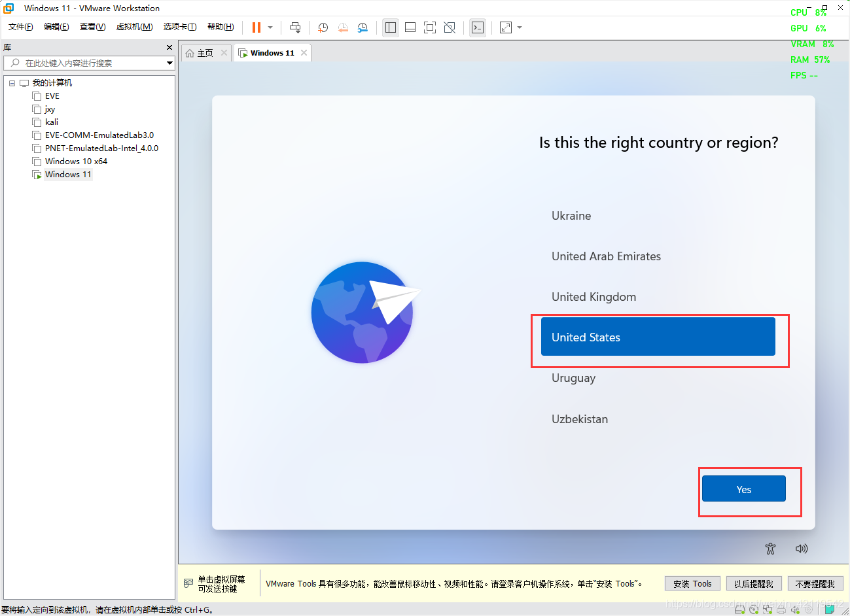Open the 编辑(E) menu
This screenshot has width=850, height=616.
56,27
